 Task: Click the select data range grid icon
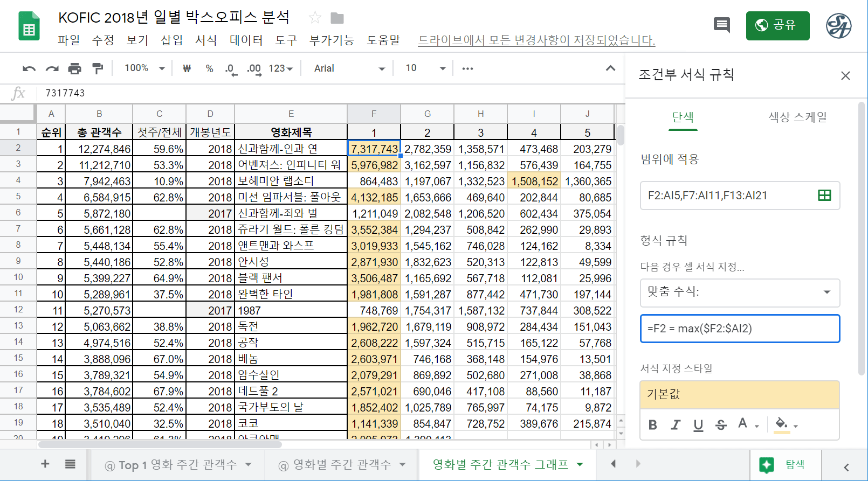pyautogui.click(x=824, y=196)
